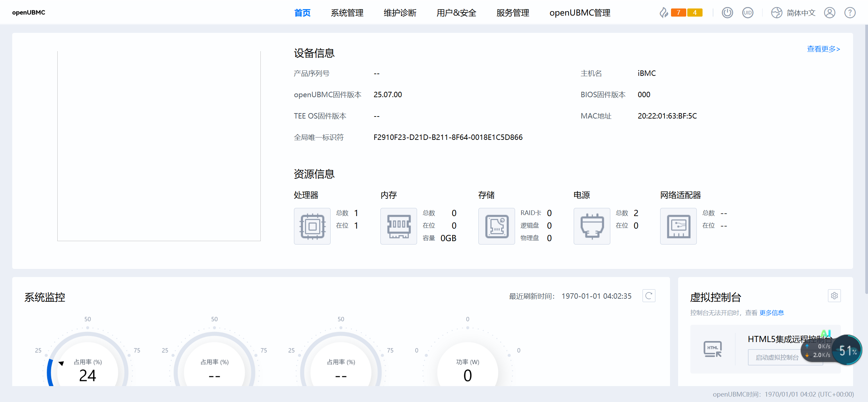868x402 pixels.
Task: Click the 资源信息 section heading
Action: click(314, 174)
